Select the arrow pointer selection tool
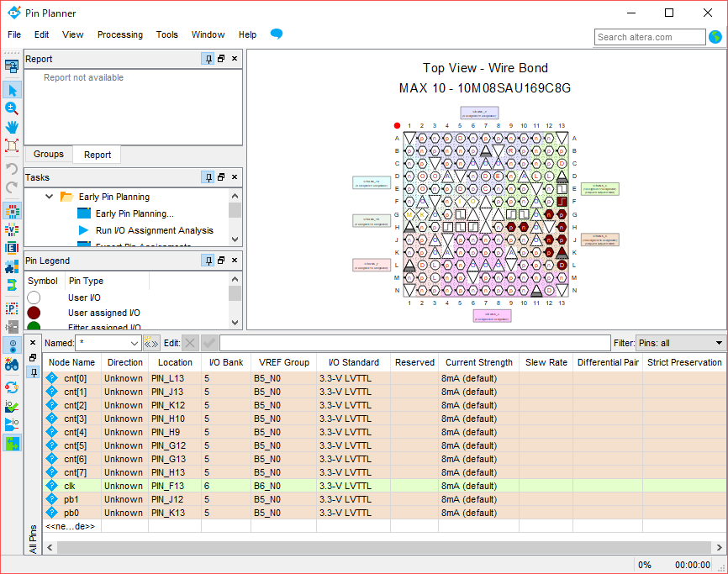This screenshot has height=574, width=728. [12, 90]
